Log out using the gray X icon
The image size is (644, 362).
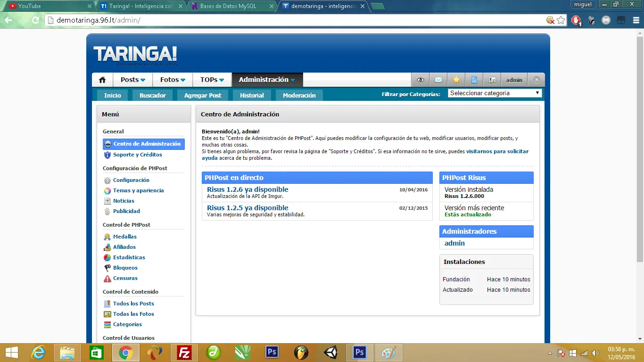[x=537, y=80]
